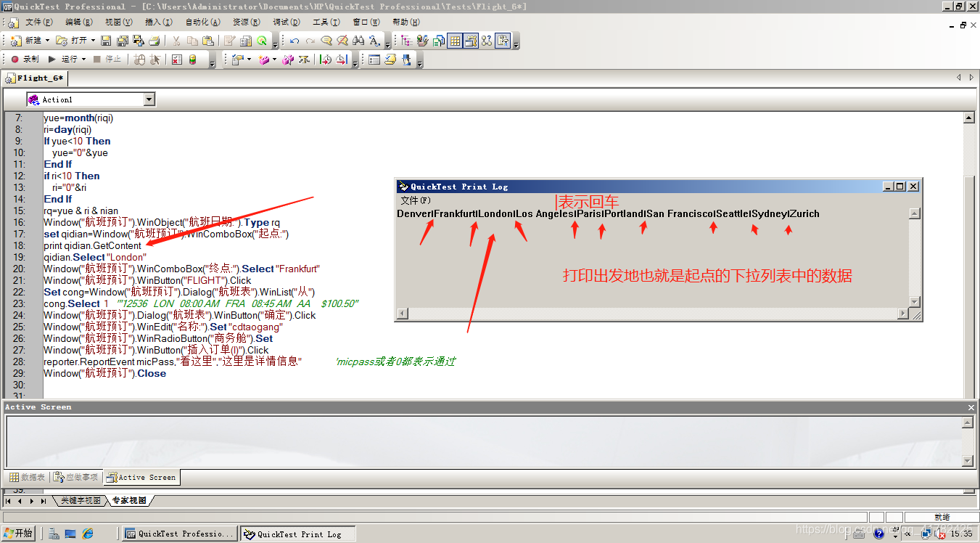Click the Uncomment Block crossed-bubble icon
This screenshot has height=543, width=980.
pos(342,41)
